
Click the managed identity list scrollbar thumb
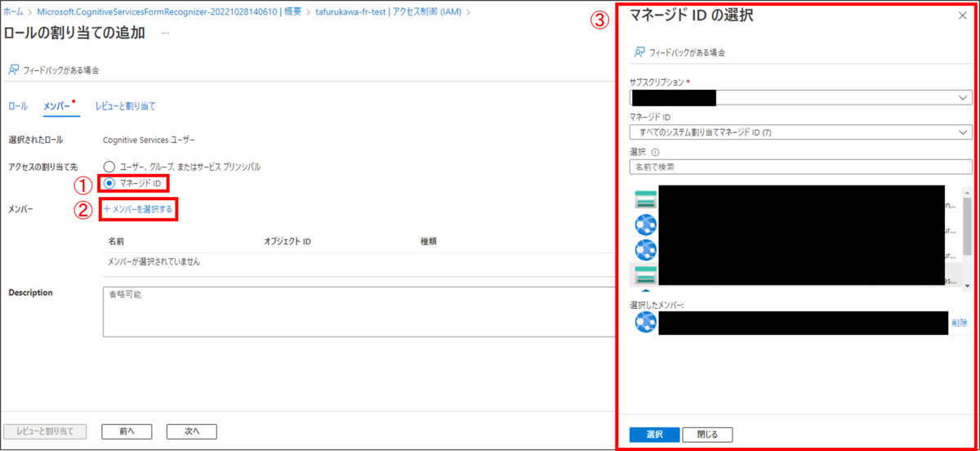tap(968, 227)
